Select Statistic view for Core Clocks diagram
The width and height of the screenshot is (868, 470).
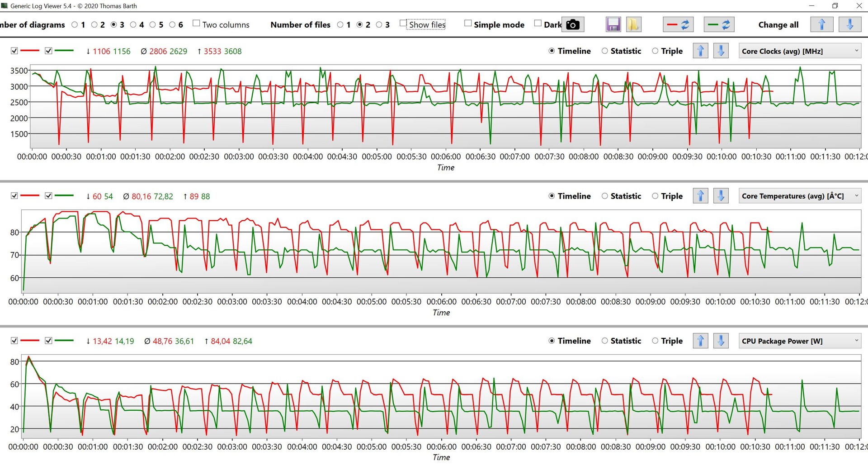pyautogui.click(x=604, y=51)
